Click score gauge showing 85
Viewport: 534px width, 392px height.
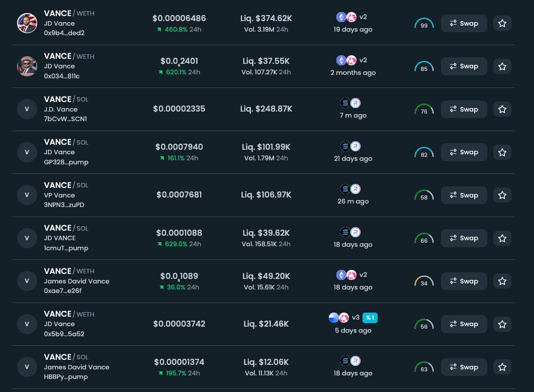(x=424, y=67)
